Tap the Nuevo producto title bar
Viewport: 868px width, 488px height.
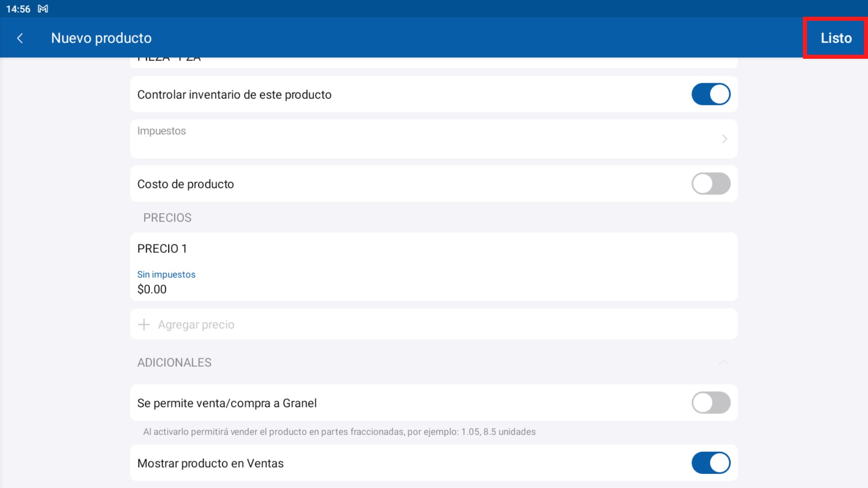pos(101,38)
